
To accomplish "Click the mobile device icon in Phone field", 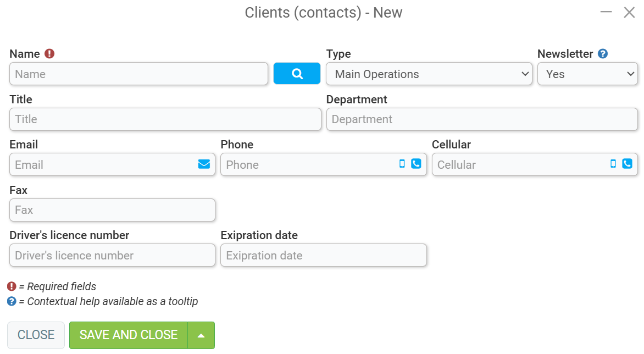I will coord(402,163).
